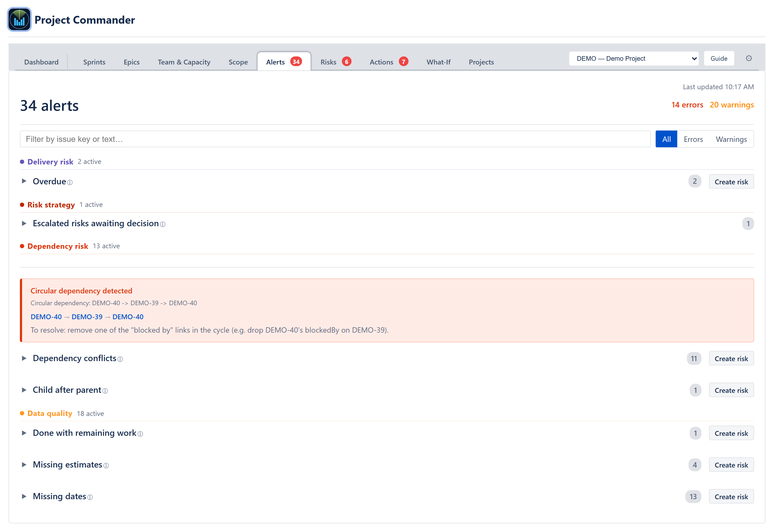
Task: Expand Done with remaining work group
Action: click(24, 433)
